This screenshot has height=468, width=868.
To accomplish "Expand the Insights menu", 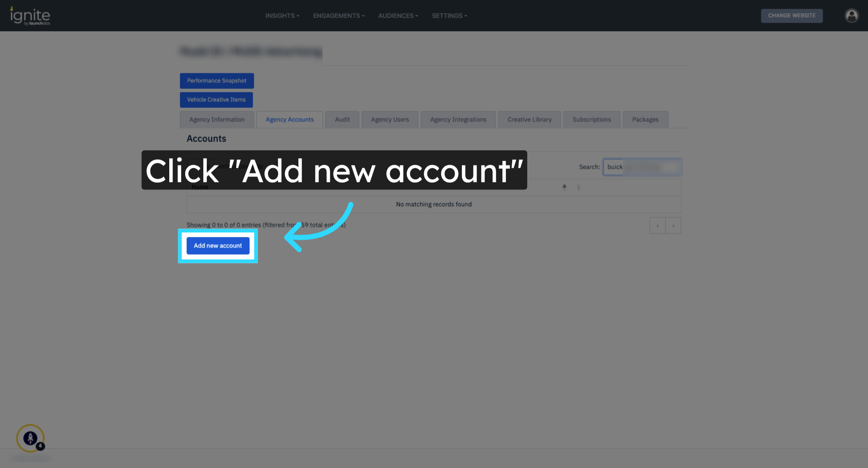I will [x=282, y=16].
